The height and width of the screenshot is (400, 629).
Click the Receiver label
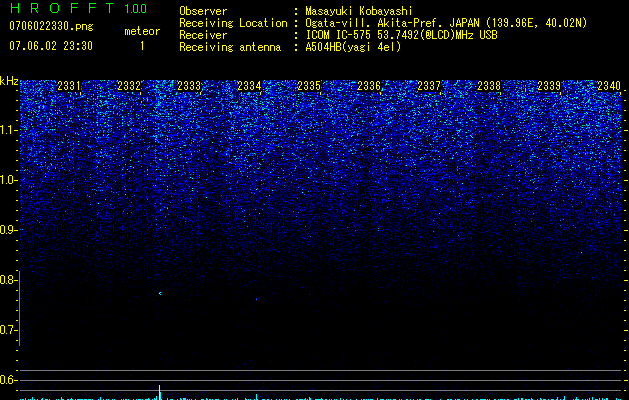coord(203,35)
